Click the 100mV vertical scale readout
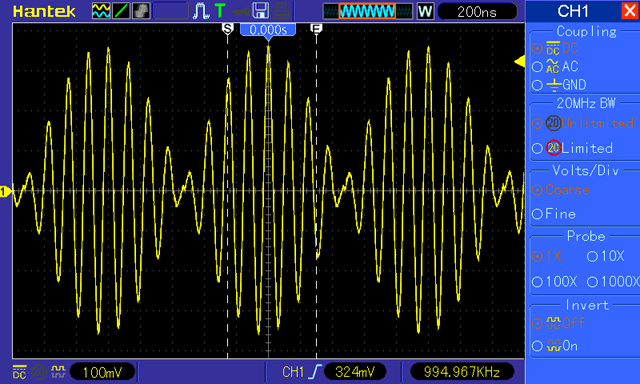 click(102, 372)
